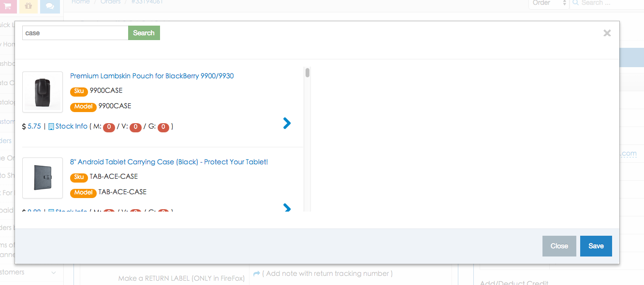644x285 pixels.
Task: Click the orange Model badge for TAB-ACE-CASE
Action: click(x=83, y=192)
